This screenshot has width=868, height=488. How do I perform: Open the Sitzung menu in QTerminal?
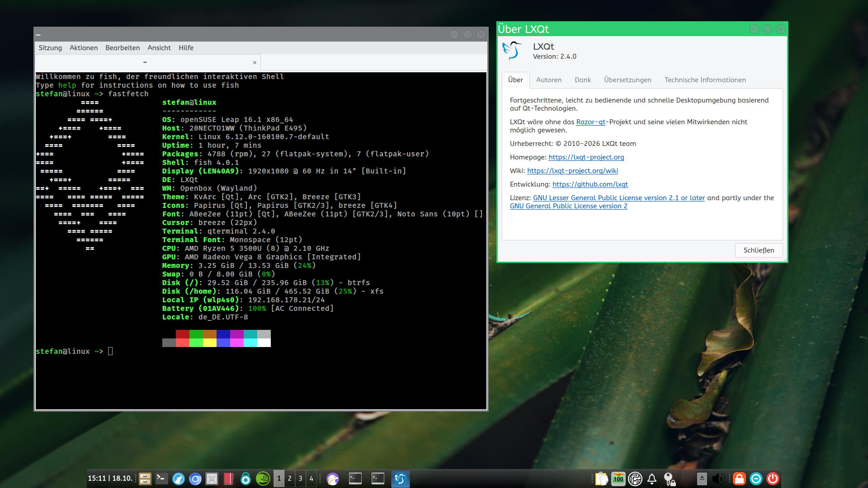coord(50,48)
